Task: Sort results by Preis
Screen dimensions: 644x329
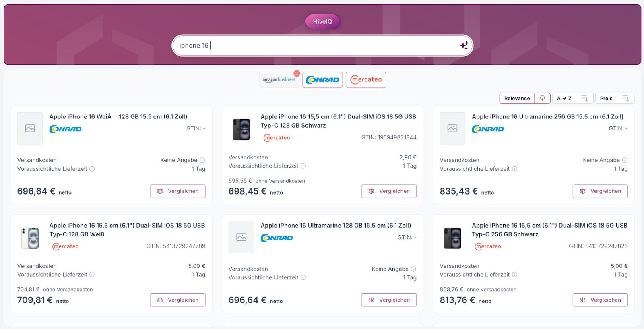Action: coord(606,98)
